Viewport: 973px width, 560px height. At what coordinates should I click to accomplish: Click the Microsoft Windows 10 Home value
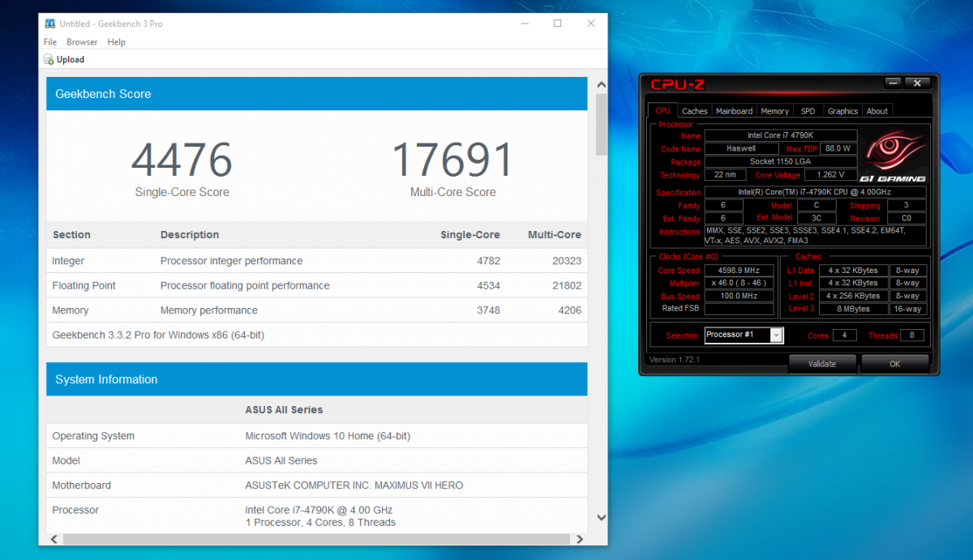(328, 436)
